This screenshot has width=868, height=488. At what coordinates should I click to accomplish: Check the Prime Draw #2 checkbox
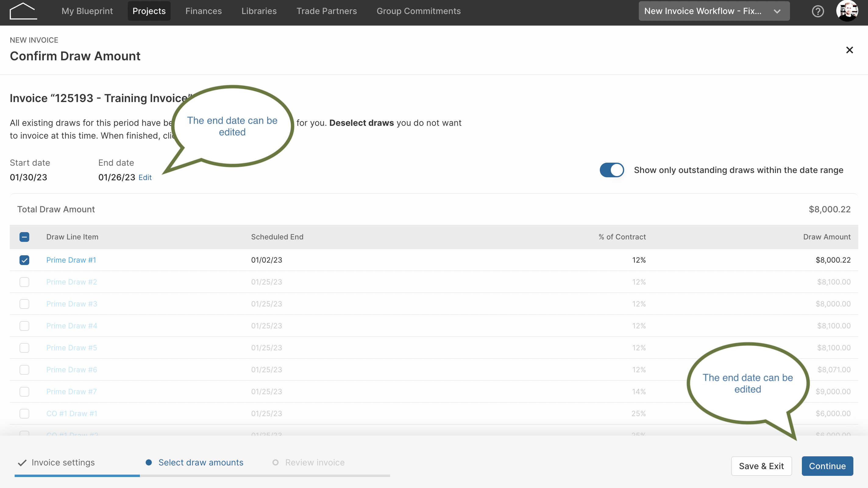pos(24,282)
